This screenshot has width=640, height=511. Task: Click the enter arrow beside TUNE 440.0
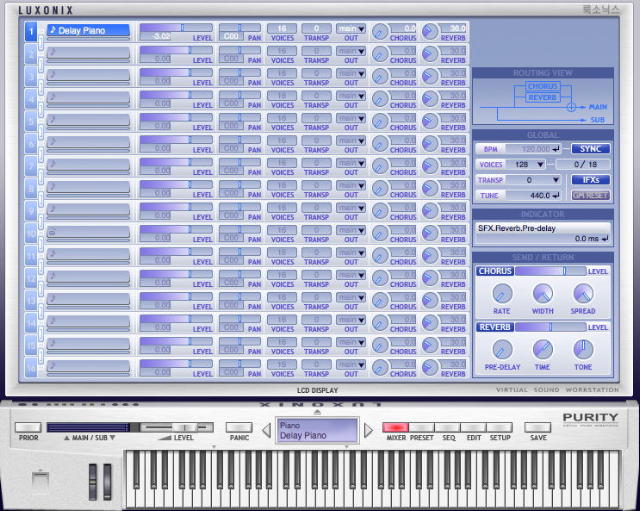point(556,196)
